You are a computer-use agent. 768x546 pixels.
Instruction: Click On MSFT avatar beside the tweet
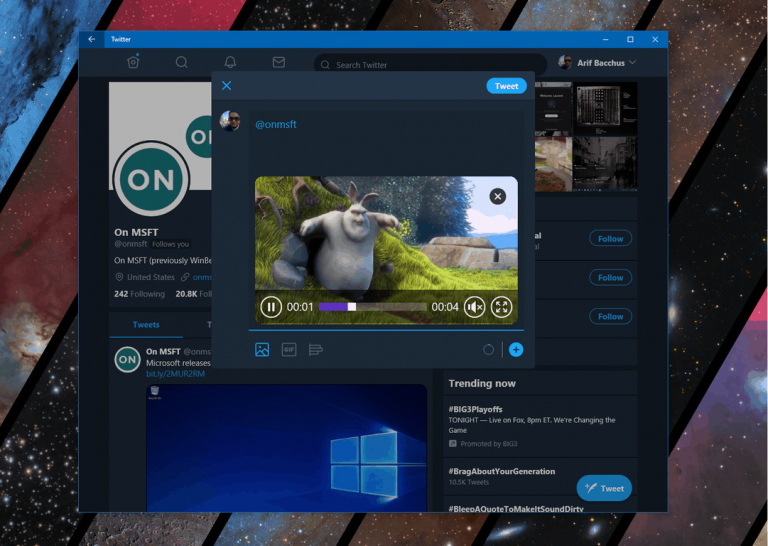pos(127,359)
